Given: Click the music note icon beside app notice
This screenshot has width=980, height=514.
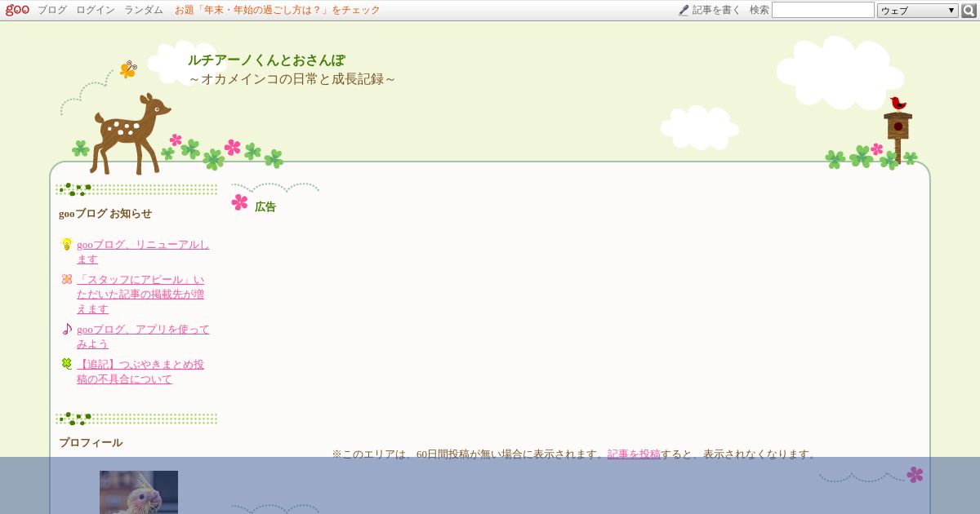Looking at the screenshot, I should [x=67, y=329].
